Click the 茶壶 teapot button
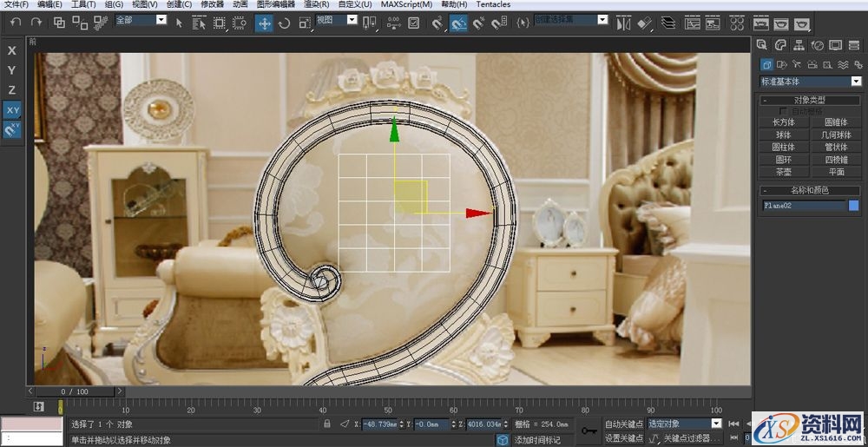 [x=783, y=172]
